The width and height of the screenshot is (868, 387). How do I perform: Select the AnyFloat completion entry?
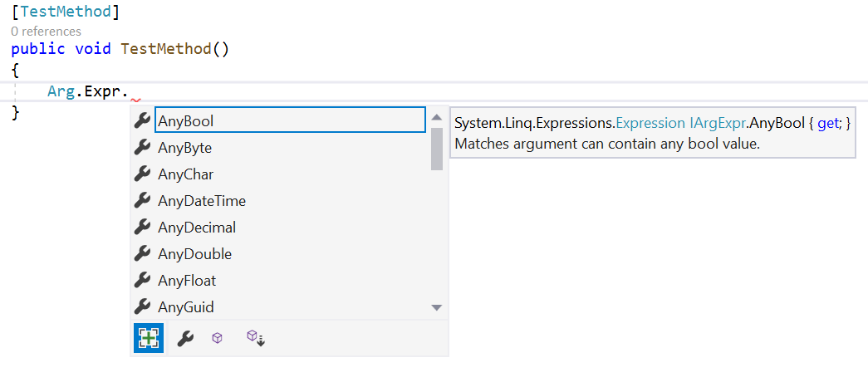[187, 280]
